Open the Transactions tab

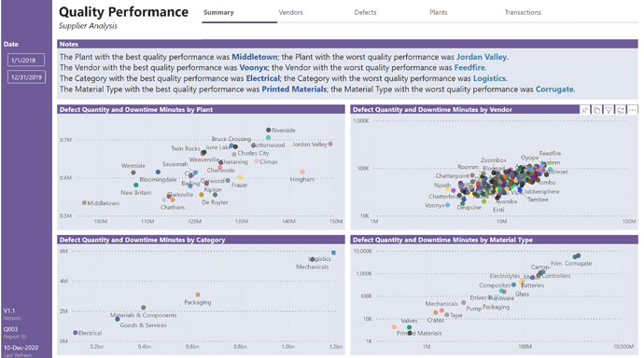(x=523, y=12)
